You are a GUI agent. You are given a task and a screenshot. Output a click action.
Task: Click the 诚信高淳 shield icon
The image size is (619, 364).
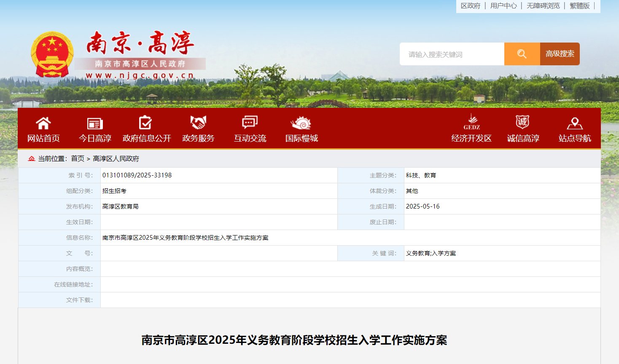pos(523,122)
